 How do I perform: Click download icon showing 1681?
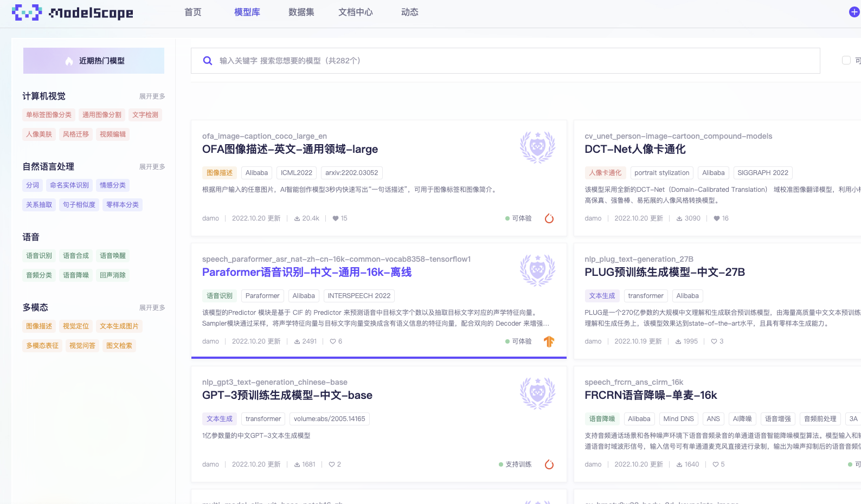pos(297,464)
